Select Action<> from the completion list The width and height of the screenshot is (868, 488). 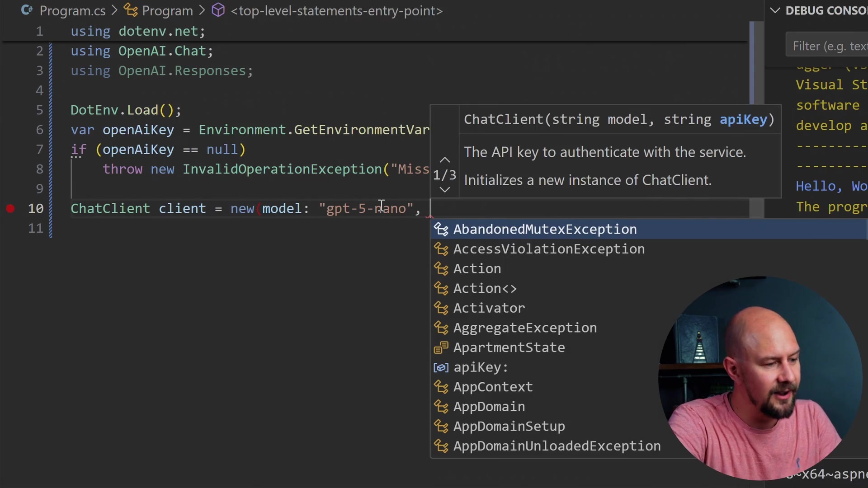coord(485,288)
